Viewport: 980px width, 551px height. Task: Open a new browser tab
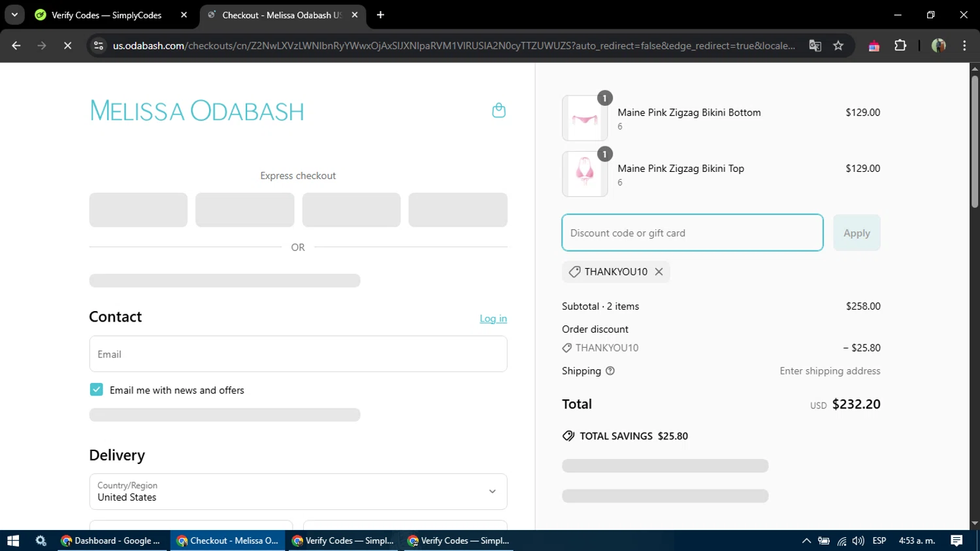[380, 15]
